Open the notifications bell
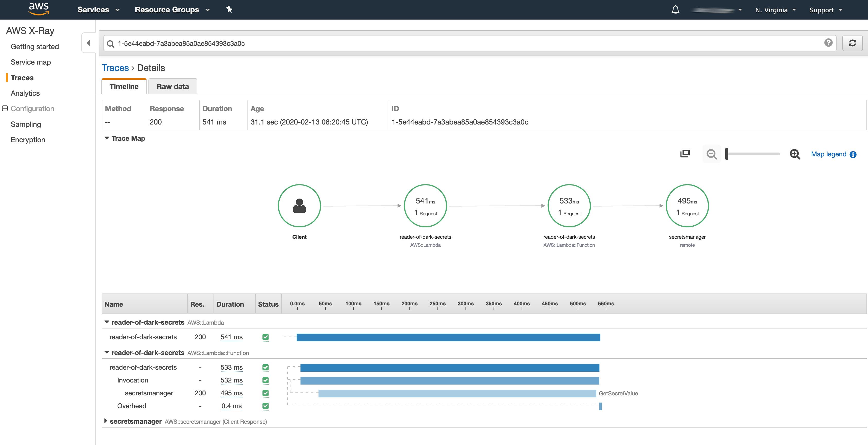 [675, 10]
